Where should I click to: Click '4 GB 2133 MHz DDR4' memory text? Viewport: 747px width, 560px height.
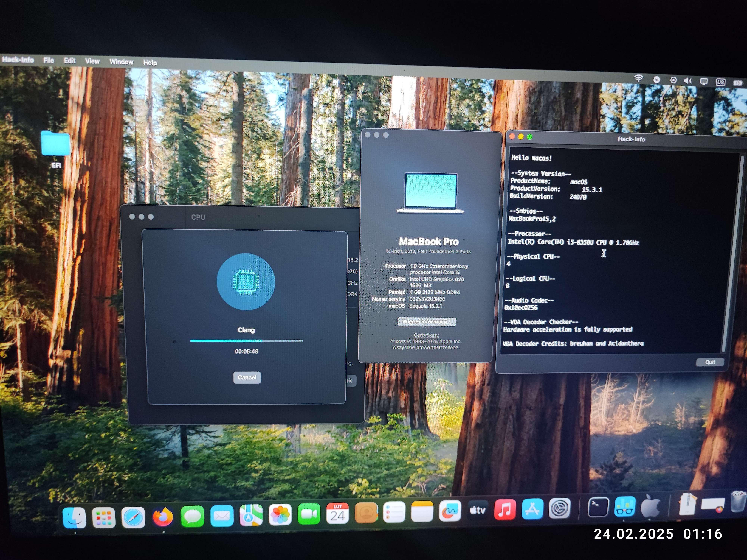pyautogui.click(x=435, y=292)
